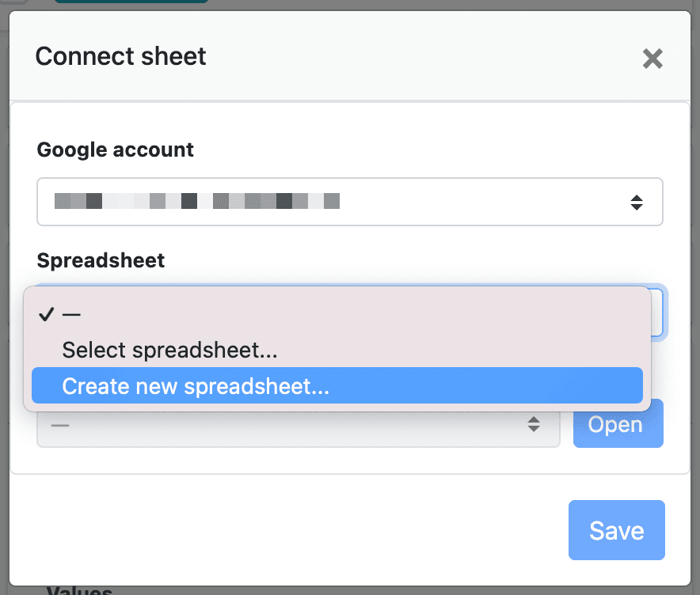Click arrows on the sheet selector beside Open

point(535,425)
